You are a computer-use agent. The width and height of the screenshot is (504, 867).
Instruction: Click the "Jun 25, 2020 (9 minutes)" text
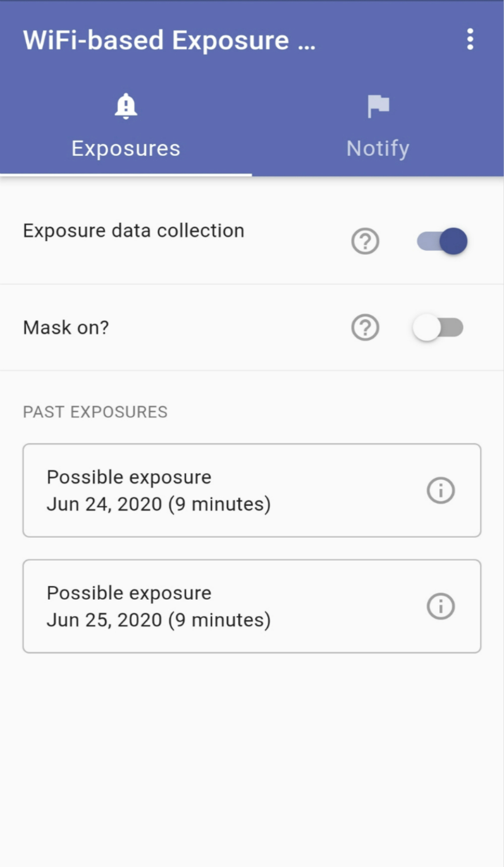point(159,620)
